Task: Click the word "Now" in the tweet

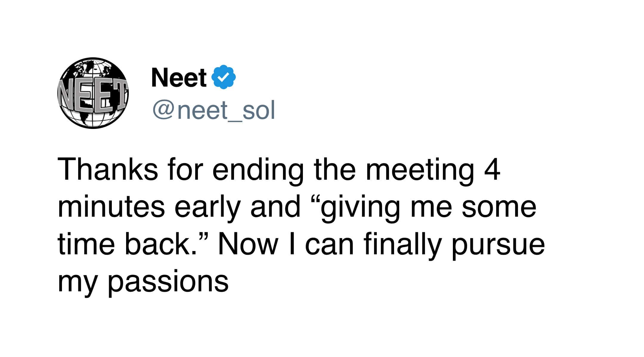Action: click(x=248, y=244)
